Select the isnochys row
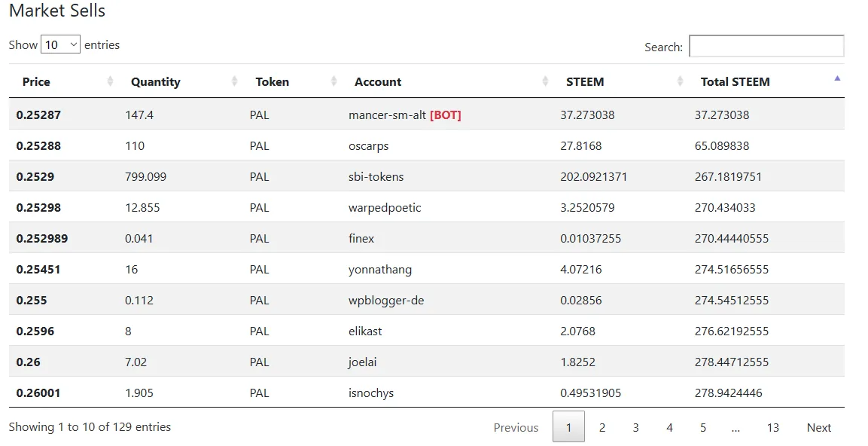 pos(427,393)
